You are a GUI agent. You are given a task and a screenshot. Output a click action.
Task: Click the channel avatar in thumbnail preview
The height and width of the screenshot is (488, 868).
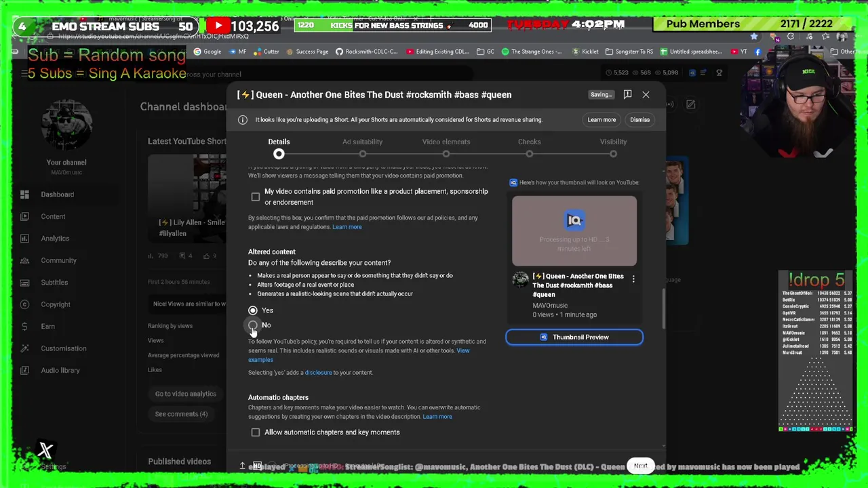520,280
